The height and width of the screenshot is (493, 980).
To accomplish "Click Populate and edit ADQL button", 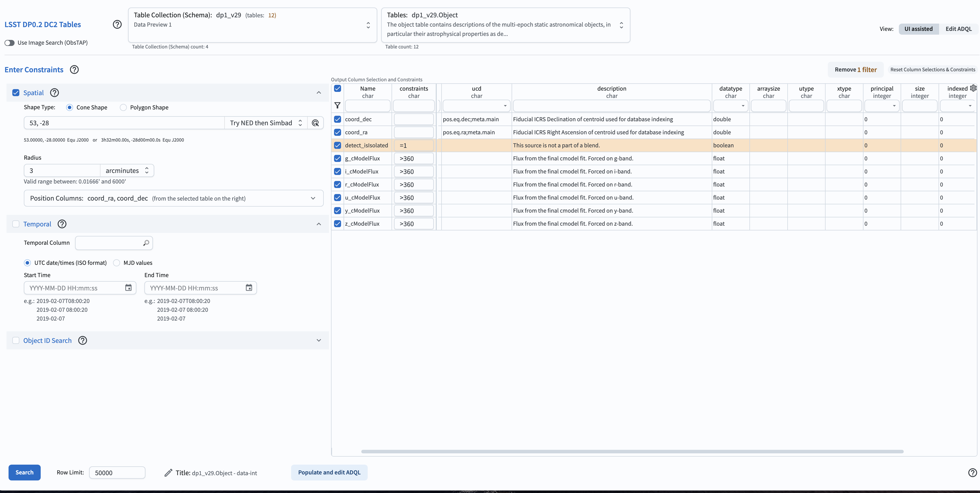I will pyautogui.click(x=329, y=472).
